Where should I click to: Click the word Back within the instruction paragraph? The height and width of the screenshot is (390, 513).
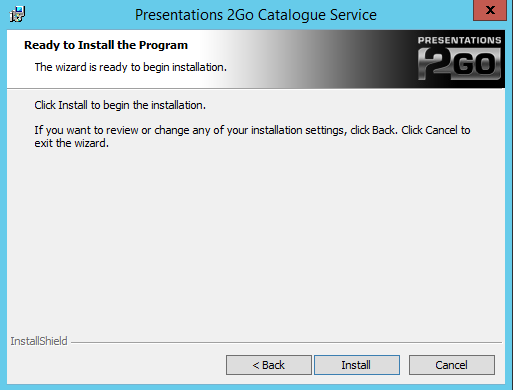tap(384, 130)
